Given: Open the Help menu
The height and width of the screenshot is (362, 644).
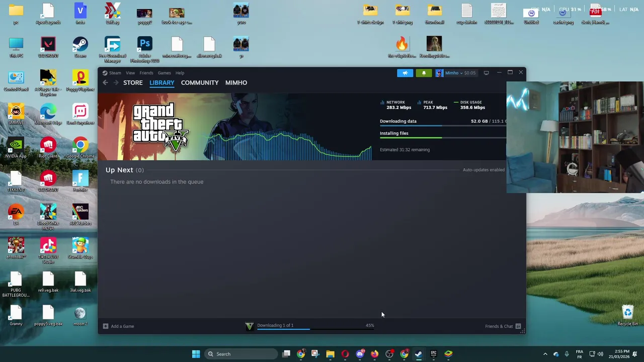Looking at the screenshot, I should tap(180, 73).
